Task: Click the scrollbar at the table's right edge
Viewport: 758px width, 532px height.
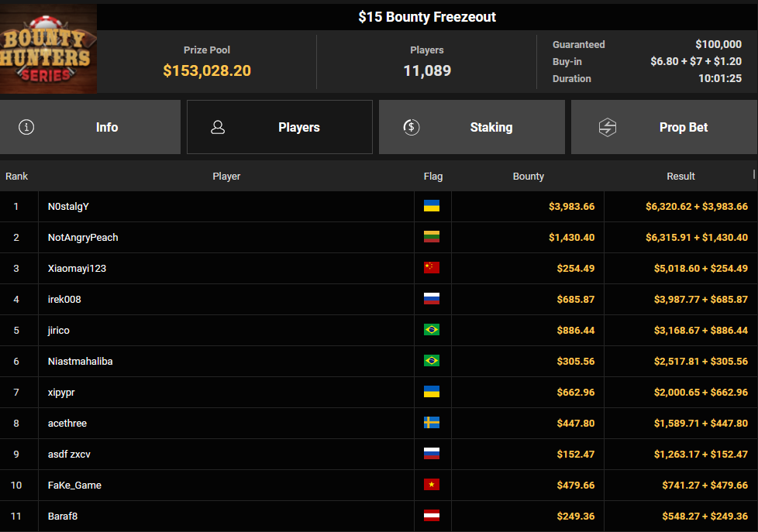Action: (753, 175)
